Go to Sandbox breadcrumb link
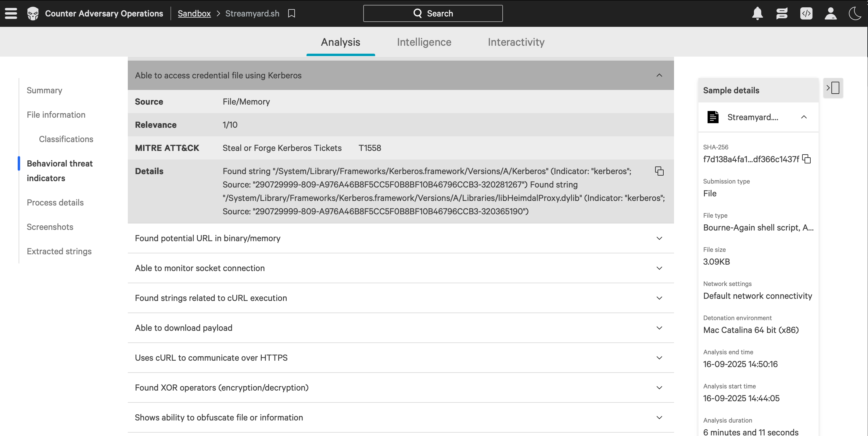Image resolution: width=868 pixels, height=436 pixels. click(194, 13)
